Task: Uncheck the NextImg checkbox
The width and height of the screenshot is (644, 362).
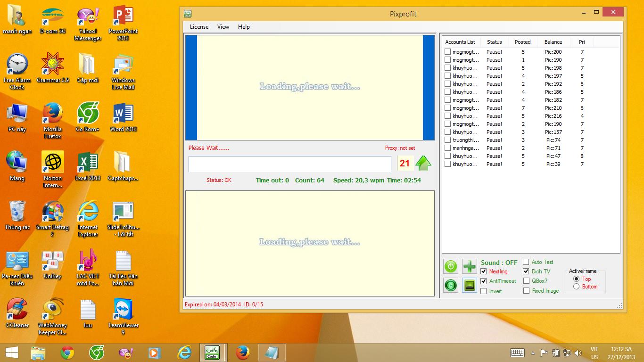Action: [484, 271]
